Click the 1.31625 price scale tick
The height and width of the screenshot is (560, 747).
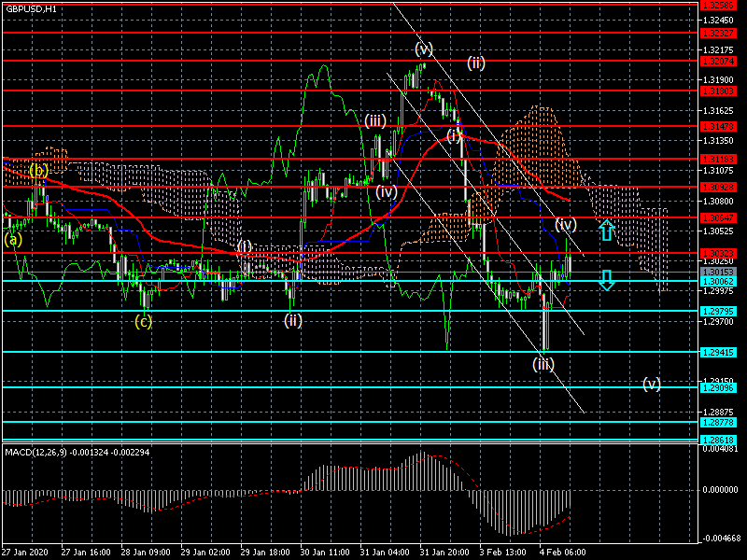pos(718,110)
